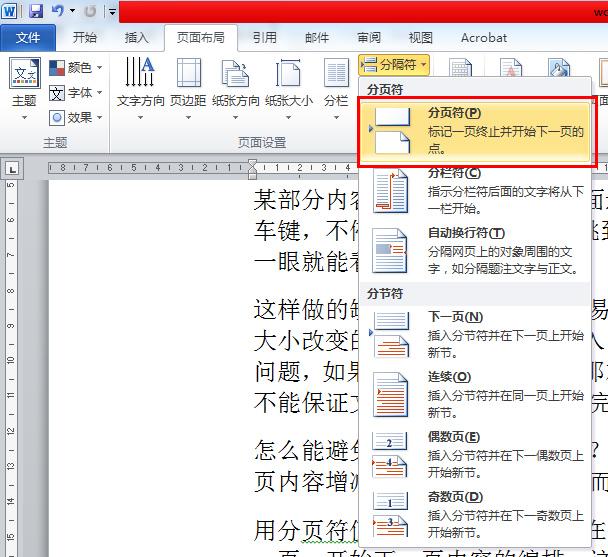
Task: Open the Breaks (分隔符) dropdown button
Action: tap(394, 64)
